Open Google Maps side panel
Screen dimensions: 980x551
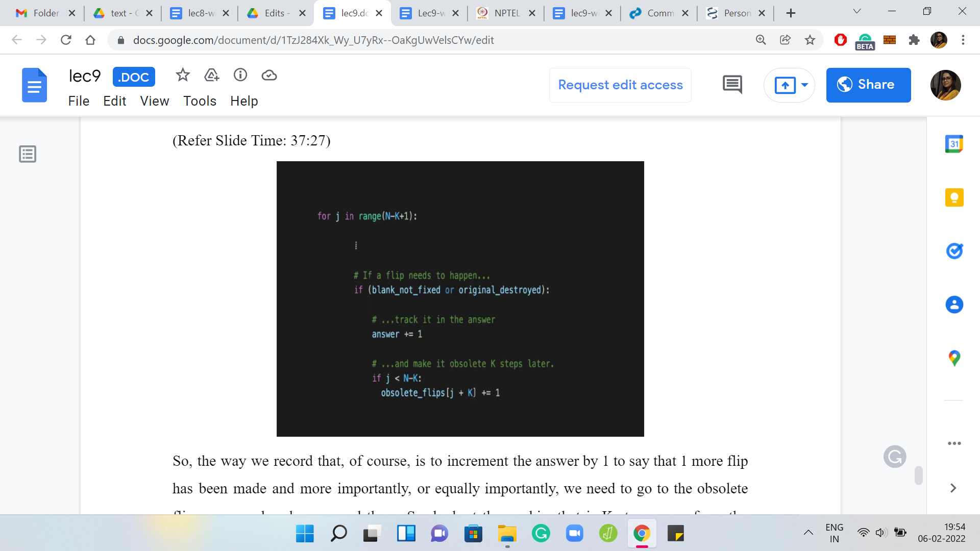[953, 358]
